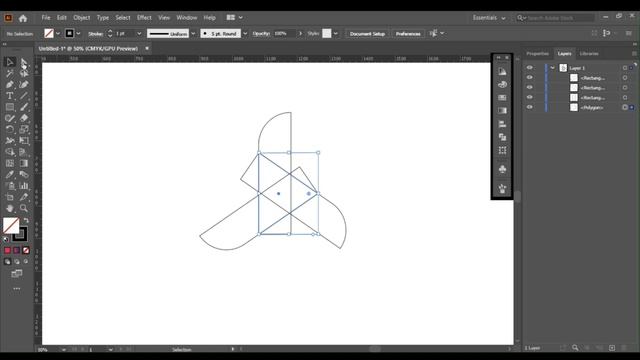
Task: Go to the Home screen icon
Action: coord(23,18)
